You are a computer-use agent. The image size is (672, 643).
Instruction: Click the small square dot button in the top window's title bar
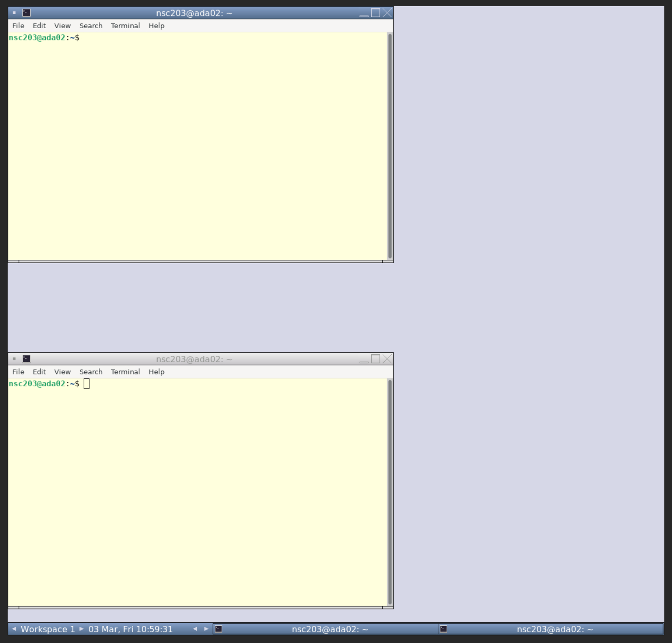(x=14, y=13)
